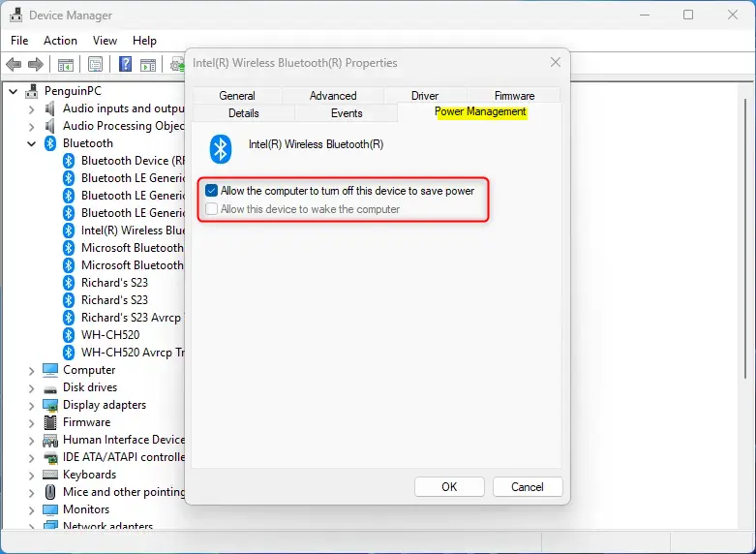The height and width of the screenshot is (554, 756).
Task: Click the Disk drives icon
Action: point(50,388)
